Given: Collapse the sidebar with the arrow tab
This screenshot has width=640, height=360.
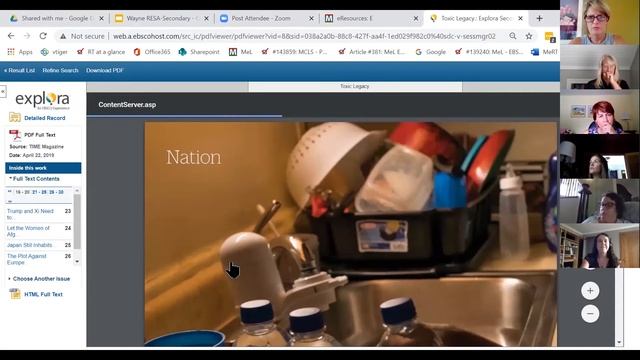Looking at the screenshot, I should tap(3, 91).
